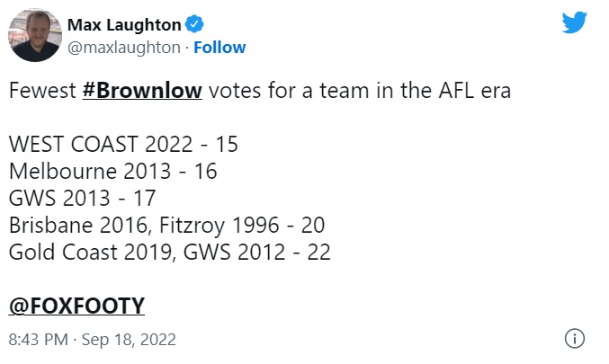Click the '8:43 PM' time text
Viewport: 609px width, 364px height.
38,340
